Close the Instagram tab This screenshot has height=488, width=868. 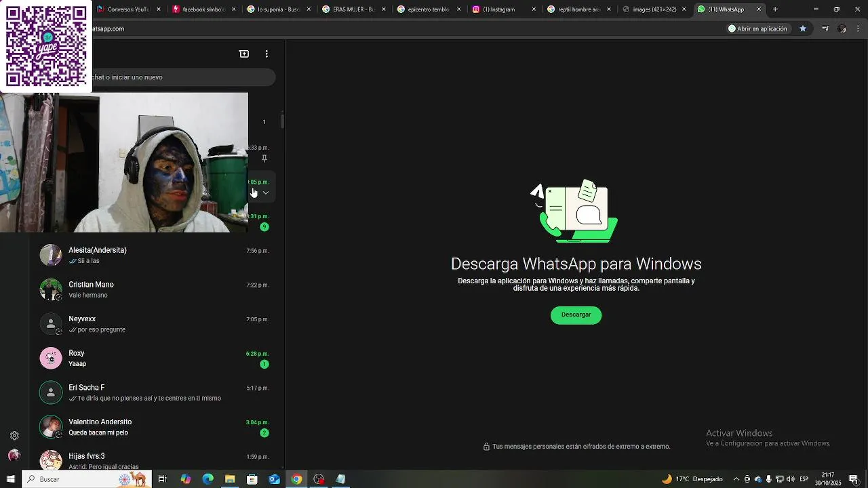point(534,9)
